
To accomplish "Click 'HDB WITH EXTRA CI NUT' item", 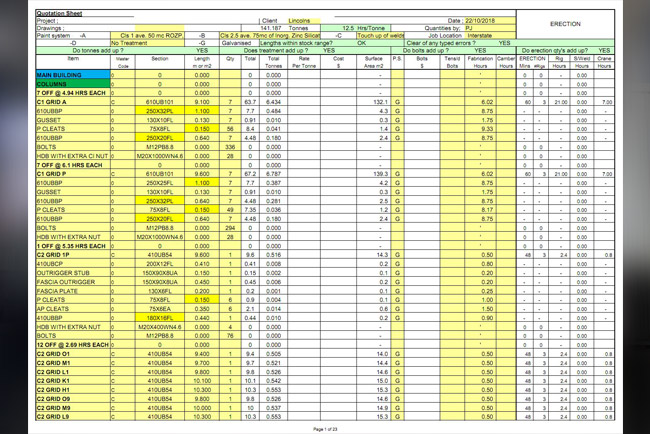I will pos(73,156).
